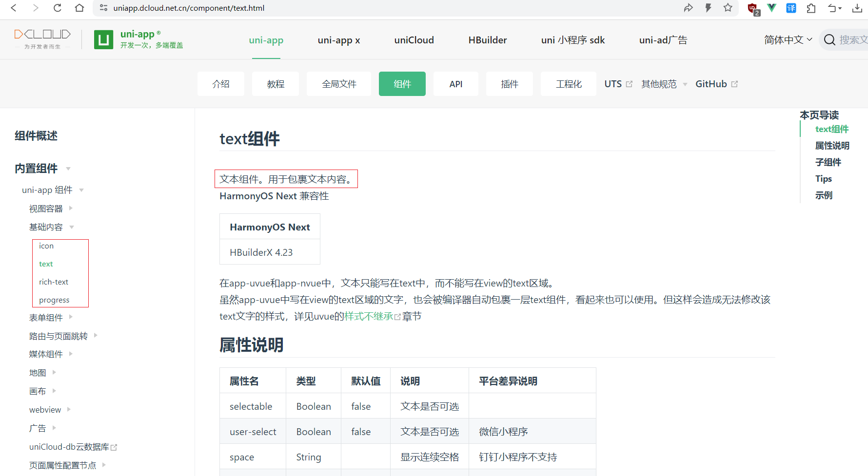Screen dimensions: 868x476
Task: Click the search magnifier icon
Action: 829,40
